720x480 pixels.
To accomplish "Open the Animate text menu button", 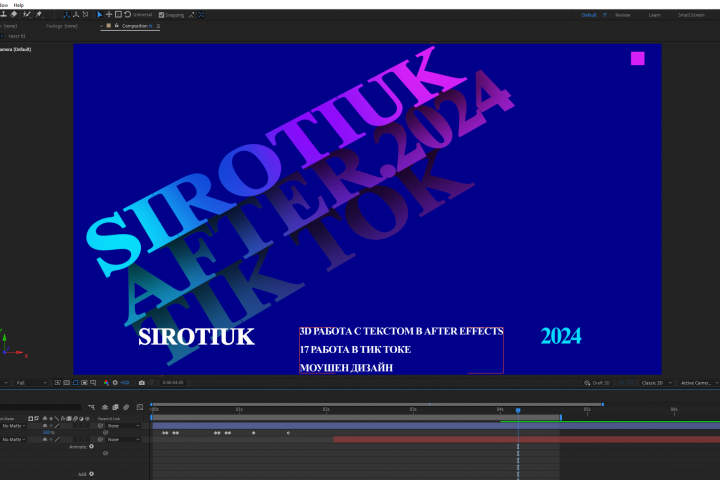I will click(91, 446).
